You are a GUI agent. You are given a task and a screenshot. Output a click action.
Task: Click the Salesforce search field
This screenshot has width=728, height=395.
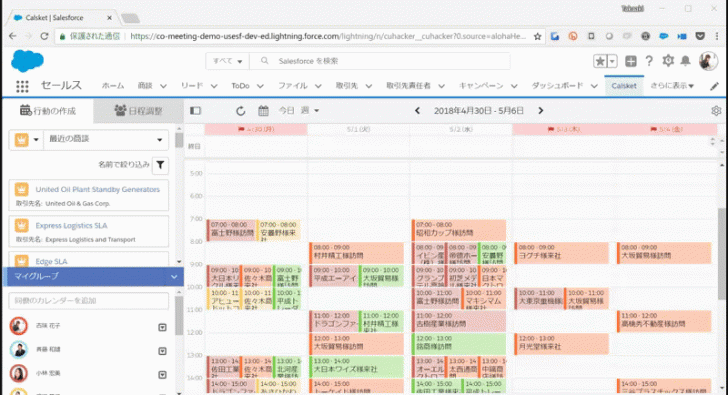380,61
